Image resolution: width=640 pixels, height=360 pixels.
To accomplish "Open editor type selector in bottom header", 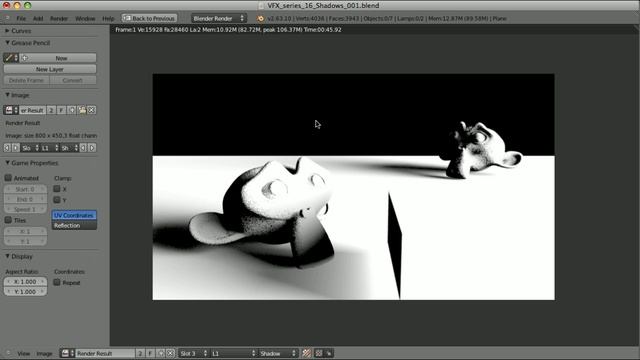I will (8, 353).
